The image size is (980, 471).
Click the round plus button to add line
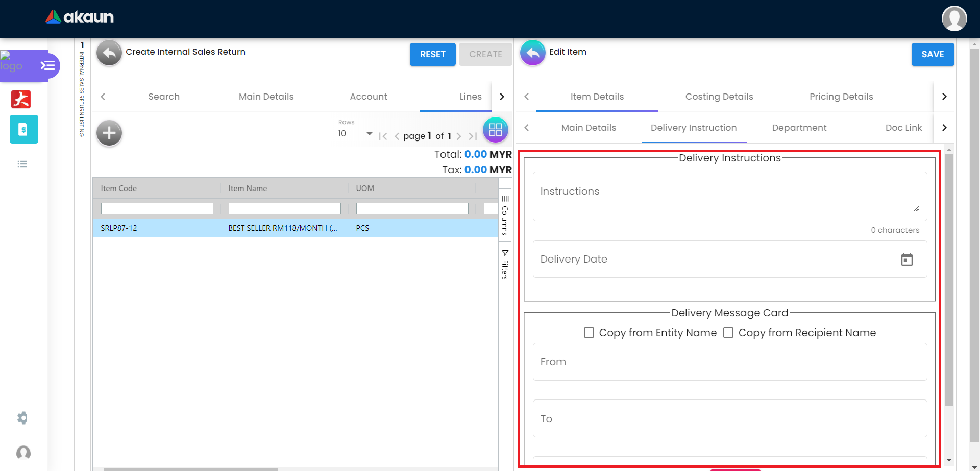coord(109,133)
